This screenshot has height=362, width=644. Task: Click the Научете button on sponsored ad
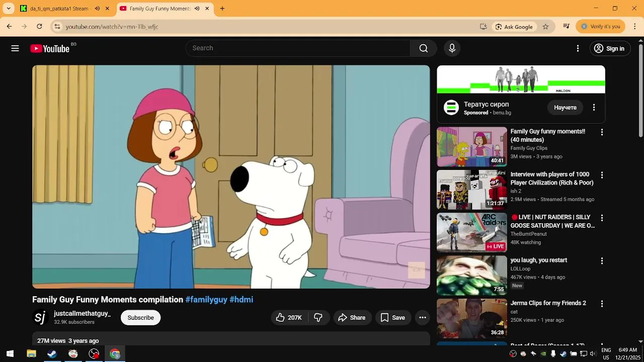(x=565, y=108)
